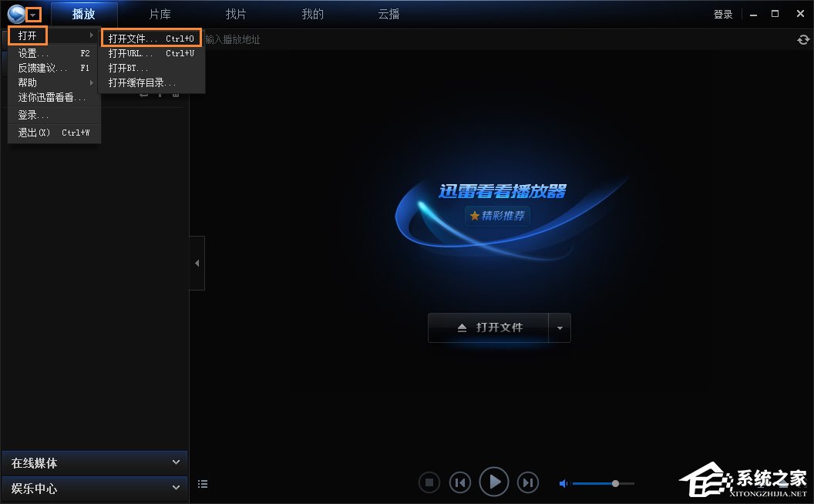Open the playlist icon at bottom left
Screen dimensions: 814x504
[x=203, y=483]
